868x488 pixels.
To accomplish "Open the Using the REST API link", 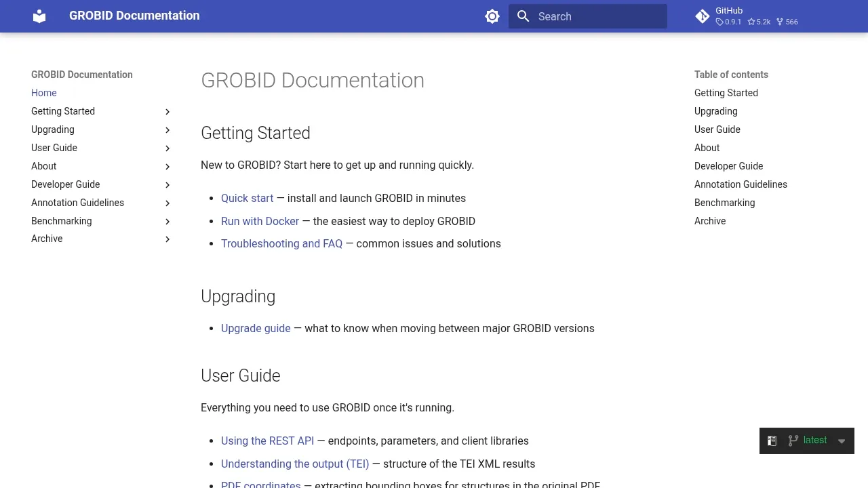I will point(267,441).
